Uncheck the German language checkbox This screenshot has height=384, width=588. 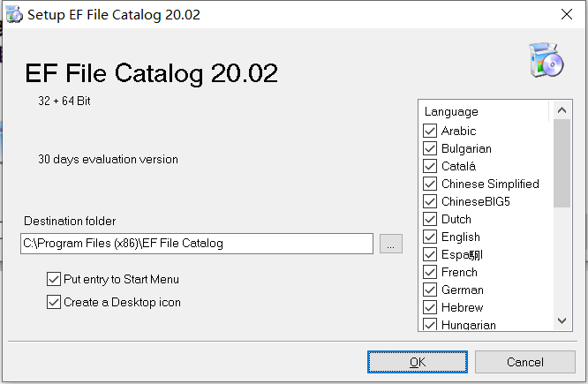430,290
